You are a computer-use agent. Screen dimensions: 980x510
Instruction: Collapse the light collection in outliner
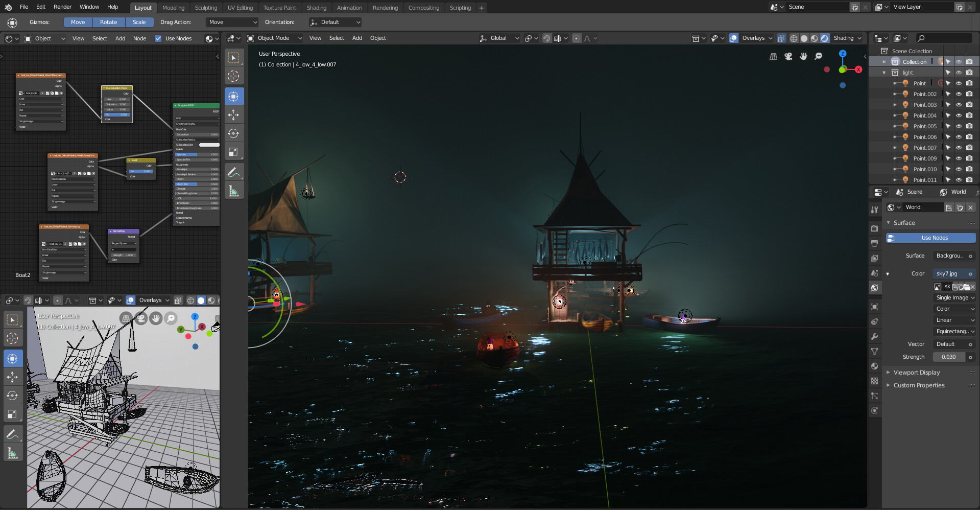[885, 73]
